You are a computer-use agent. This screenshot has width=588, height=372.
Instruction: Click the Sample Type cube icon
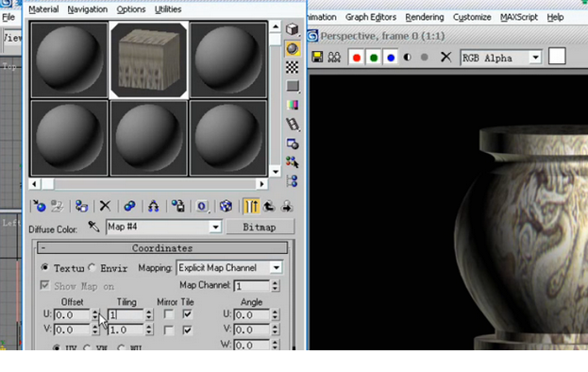[293, 29]
